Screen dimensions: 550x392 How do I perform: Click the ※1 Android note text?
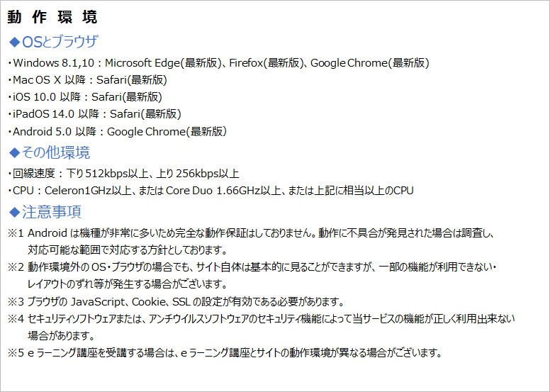[251, 242]
